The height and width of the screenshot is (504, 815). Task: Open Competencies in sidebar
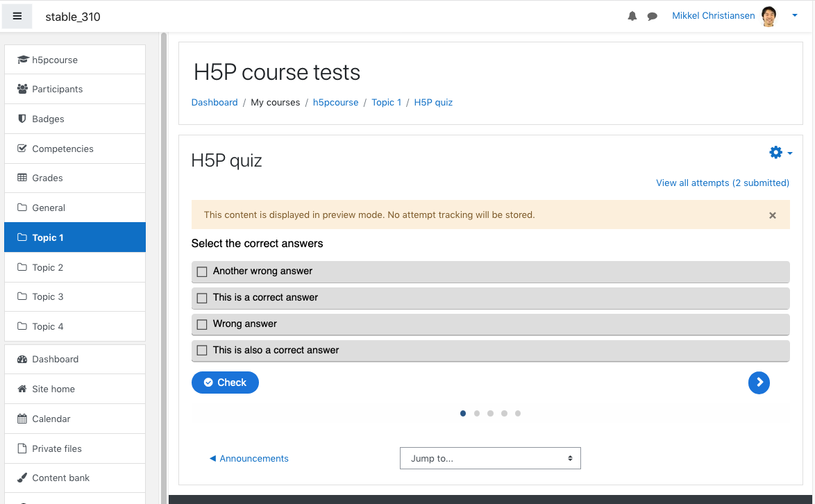pyautogui.click(x=75, y=149)
